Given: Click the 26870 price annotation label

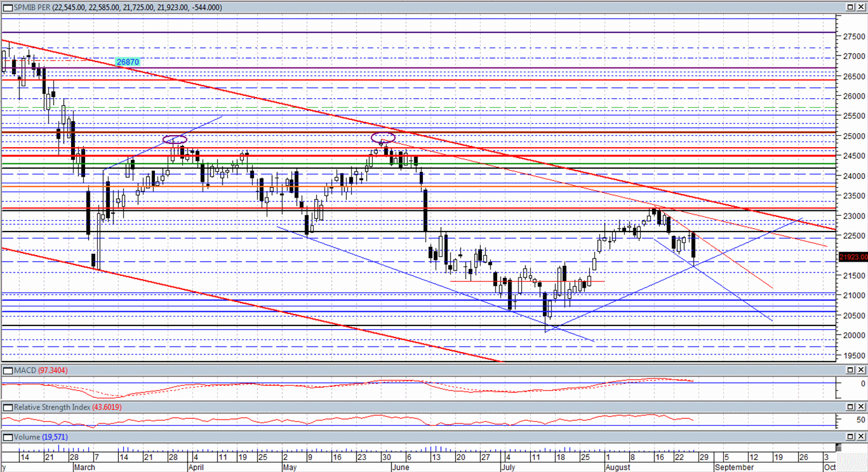Looking at the screenshot, I should pyautogui.click(x=127, y=62).
